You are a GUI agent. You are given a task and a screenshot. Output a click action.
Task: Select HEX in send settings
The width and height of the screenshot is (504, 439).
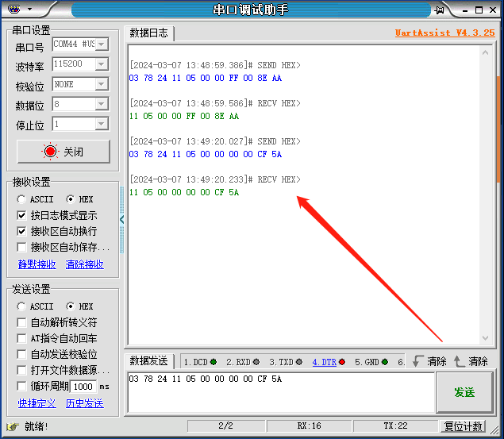click(70, 306)
